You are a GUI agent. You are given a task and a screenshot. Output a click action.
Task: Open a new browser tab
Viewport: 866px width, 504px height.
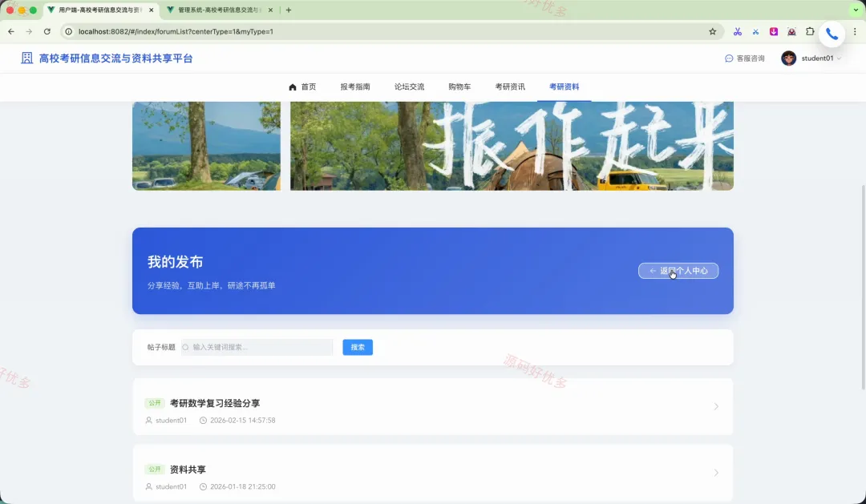click(x=289, y=10)
